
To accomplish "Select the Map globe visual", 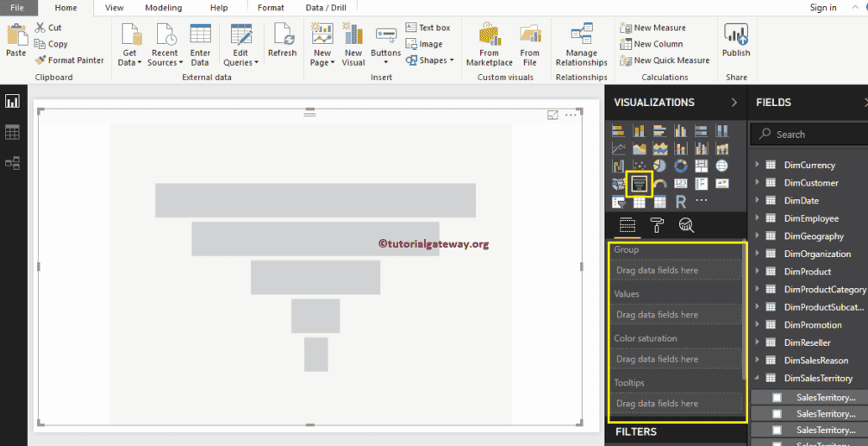I will point(721,166).
